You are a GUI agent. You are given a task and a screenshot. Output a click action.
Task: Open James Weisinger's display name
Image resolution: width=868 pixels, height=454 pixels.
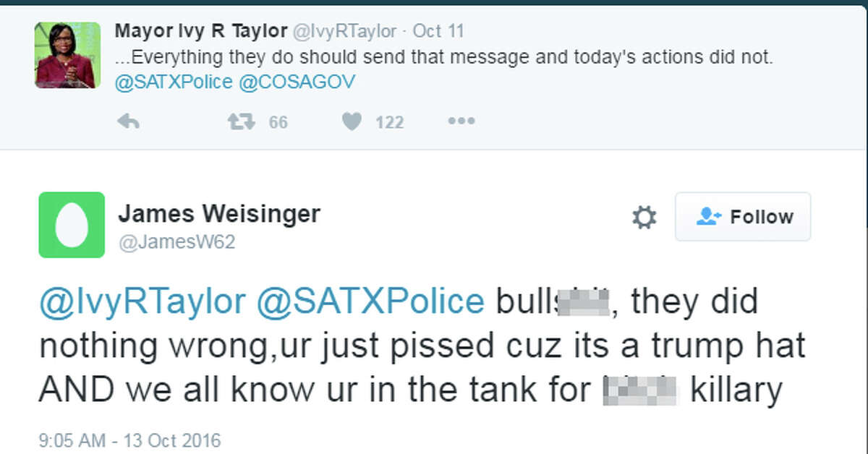point(219,213)
